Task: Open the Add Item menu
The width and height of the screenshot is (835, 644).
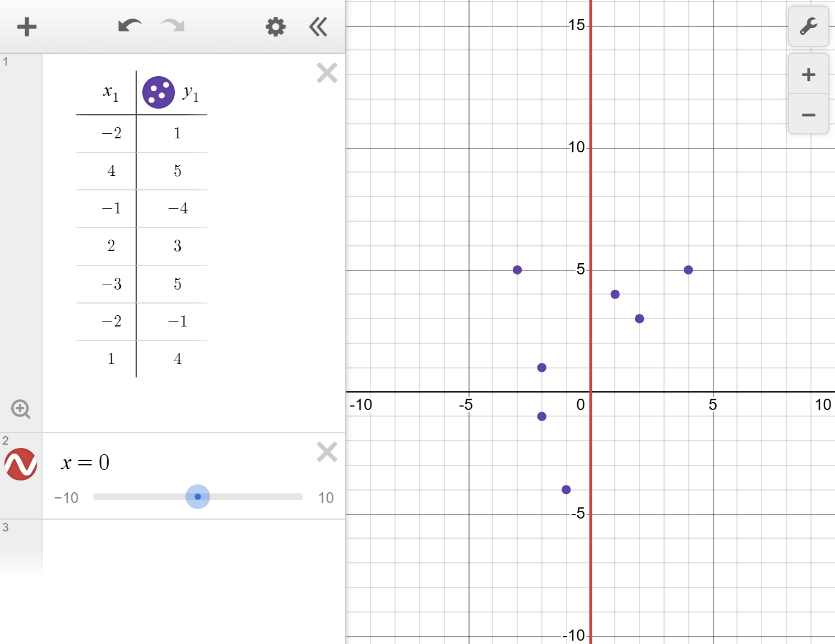Action: (x=26, y=26)
